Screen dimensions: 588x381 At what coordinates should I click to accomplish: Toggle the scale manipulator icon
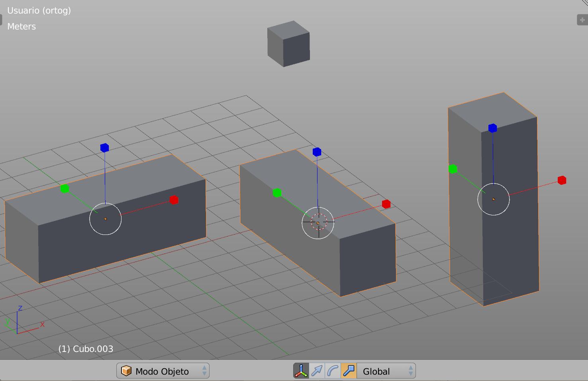[x=349, y=371]
